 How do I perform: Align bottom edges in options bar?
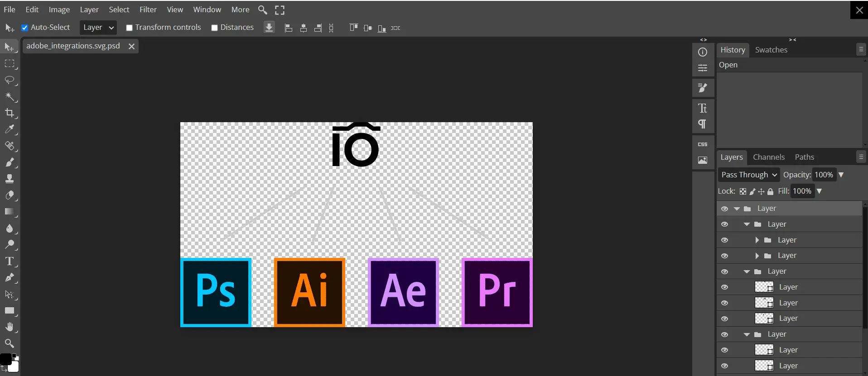tap(382, 28)
